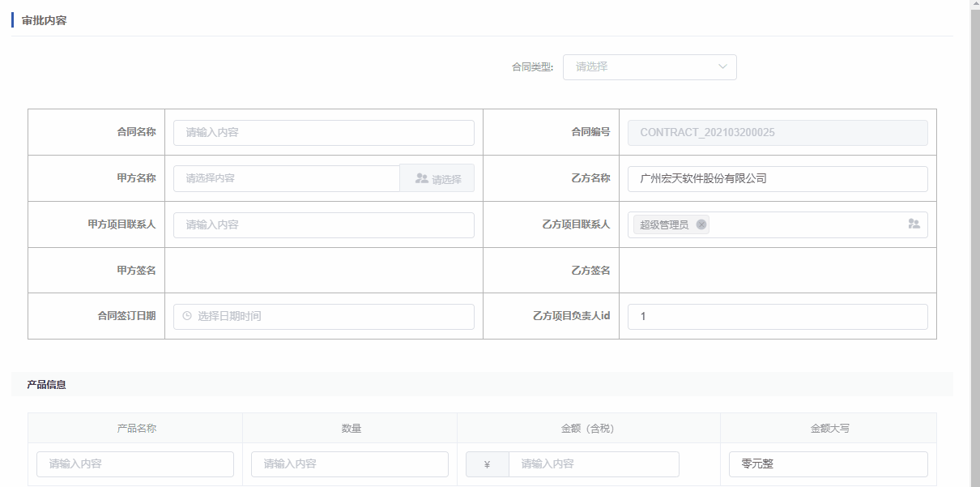Open the 合同签订日期 date picker
The image size is (980, 487).
[x=323, y=317]
